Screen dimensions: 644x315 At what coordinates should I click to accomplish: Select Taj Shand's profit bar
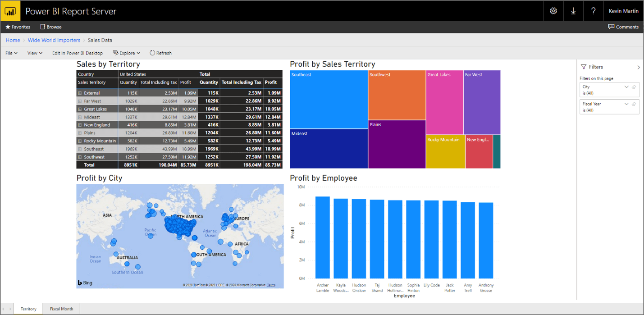(x=377, y=239)
